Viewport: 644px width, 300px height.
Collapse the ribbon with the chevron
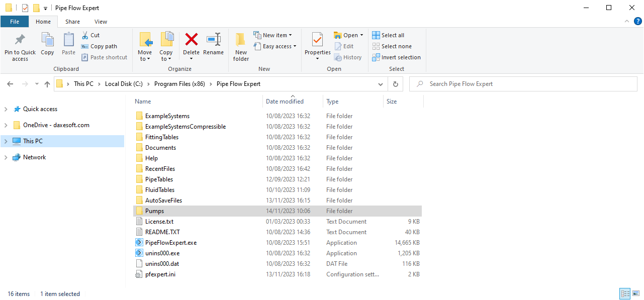[626, 21]
